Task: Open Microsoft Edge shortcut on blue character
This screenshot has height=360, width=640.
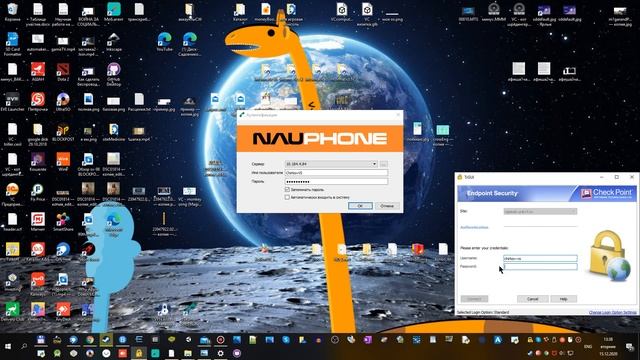Action: tap(113, 224)
